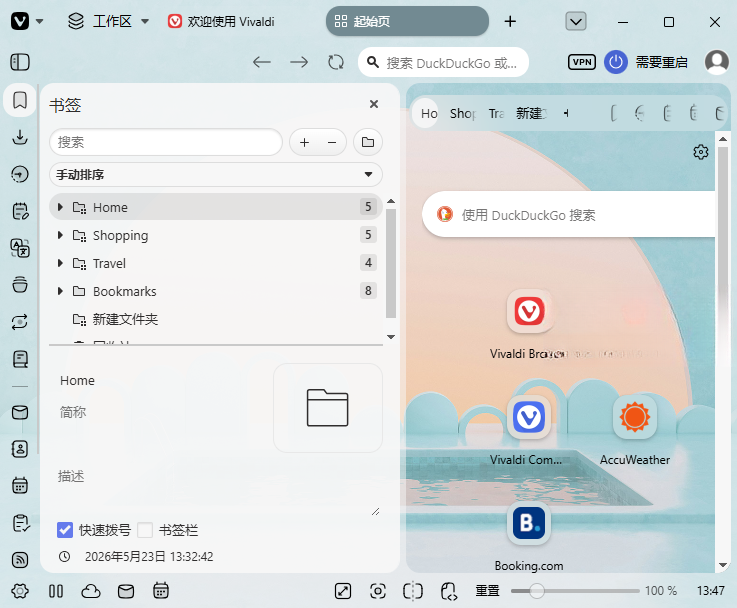Click the page actions code icon
Image resolution: width=737 pixels, height=608 pixels.
[448, 591]
